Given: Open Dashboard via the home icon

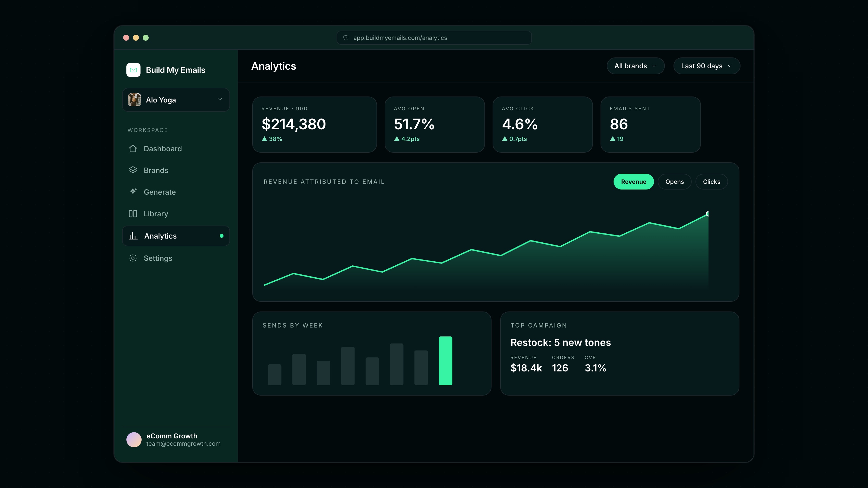Looking at the screenshot, I should 133,149.
